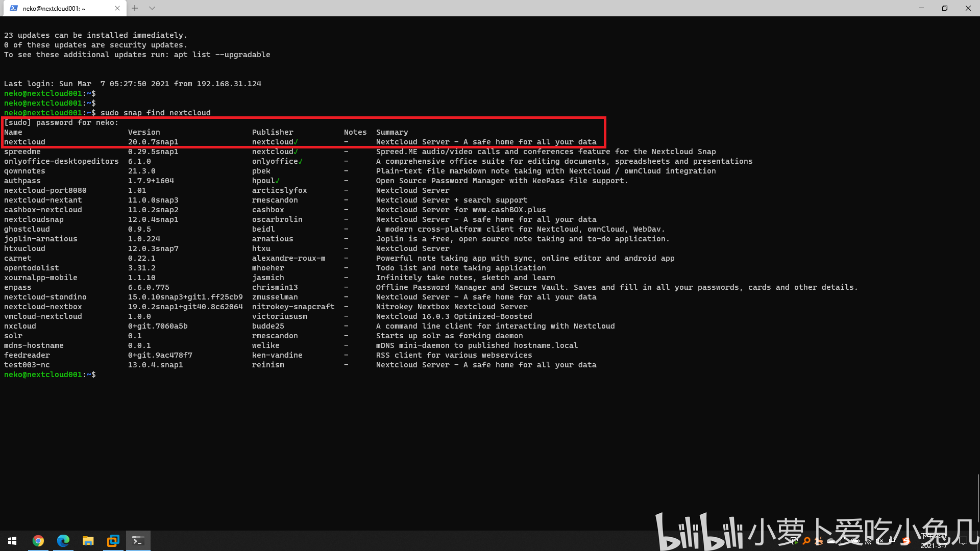
Task: Click the 'Summary' column header
Action: pyautogui.click(x=392, y=132)
